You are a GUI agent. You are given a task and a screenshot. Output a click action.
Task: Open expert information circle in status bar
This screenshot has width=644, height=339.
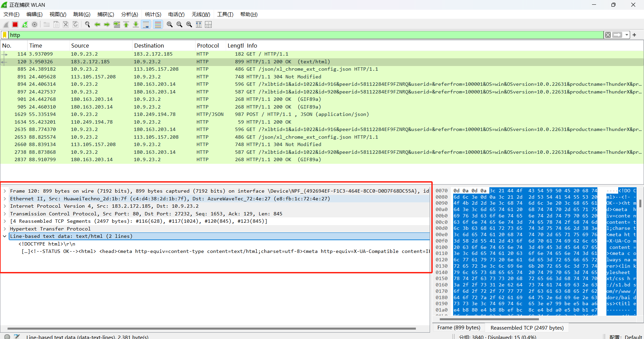point(7,336)
